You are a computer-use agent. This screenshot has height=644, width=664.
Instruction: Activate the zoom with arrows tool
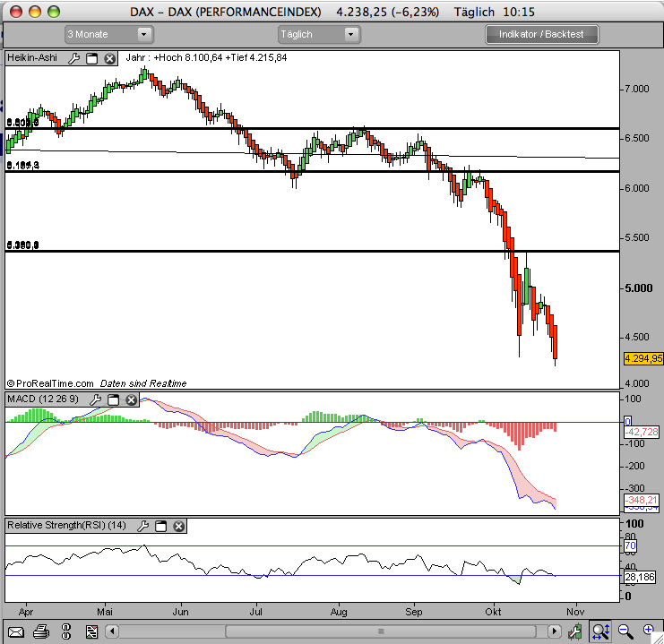coord(601,631)
